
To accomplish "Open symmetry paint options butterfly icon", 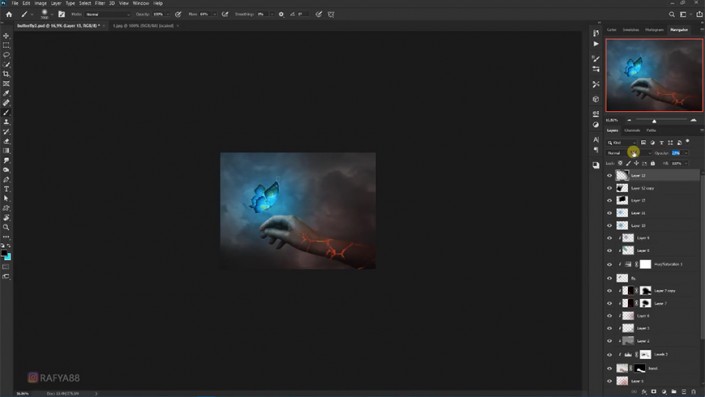I will 331,14.
